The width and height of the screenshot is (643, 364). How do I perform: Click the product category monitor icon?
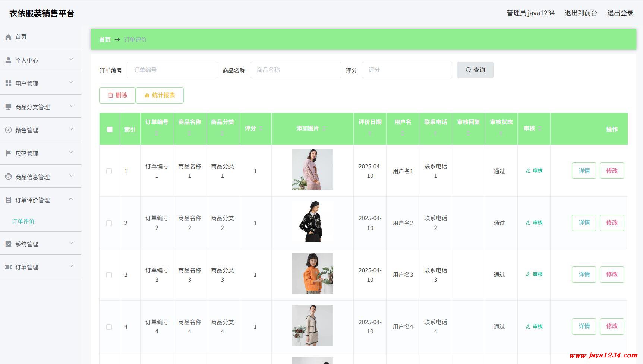[8, 107]
